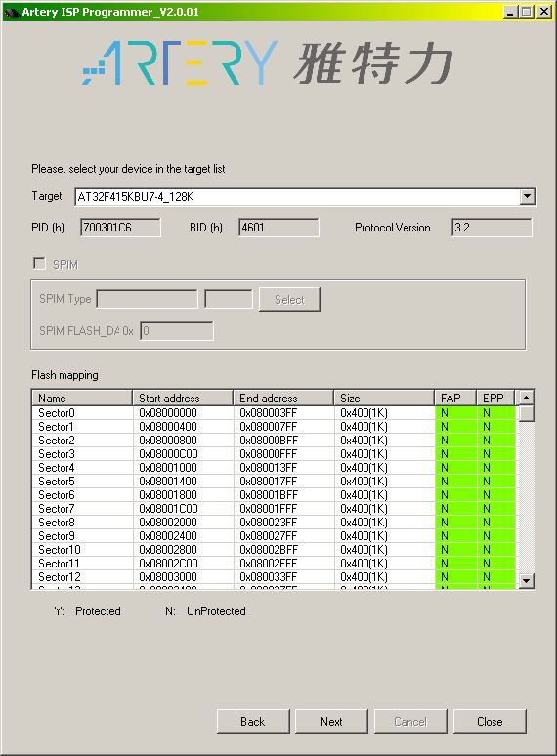
Task: Open the Target device dropdown arrow
Action: click(527, 196)
